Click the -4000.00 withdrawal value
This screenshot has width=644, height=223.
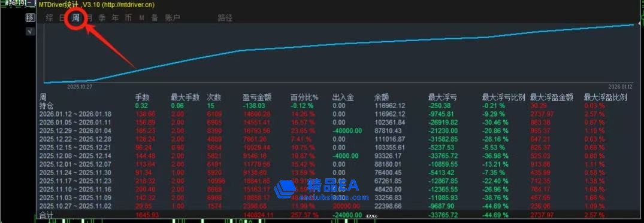point(346,156)
